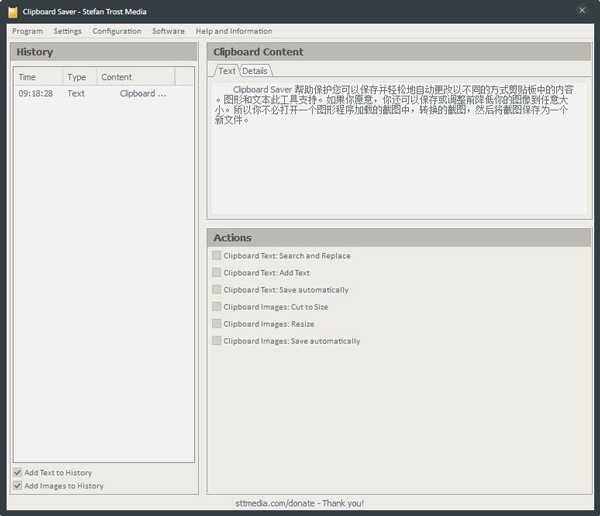This screenshot has width=600, height=516.
Task: Open the Program menu
Action: pyautogui.click(x=28, y=31)
